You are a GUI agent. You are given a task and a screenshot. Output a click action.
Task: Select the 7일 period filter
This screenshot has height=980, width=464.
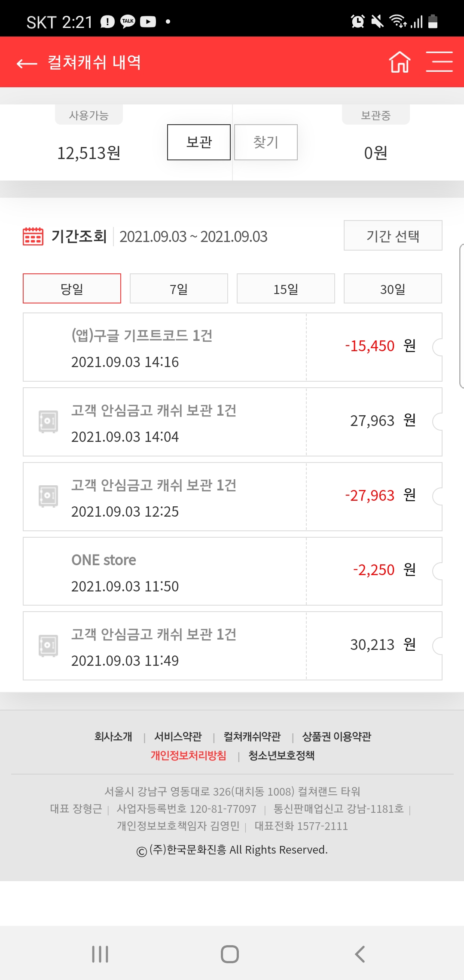[179, 288]
